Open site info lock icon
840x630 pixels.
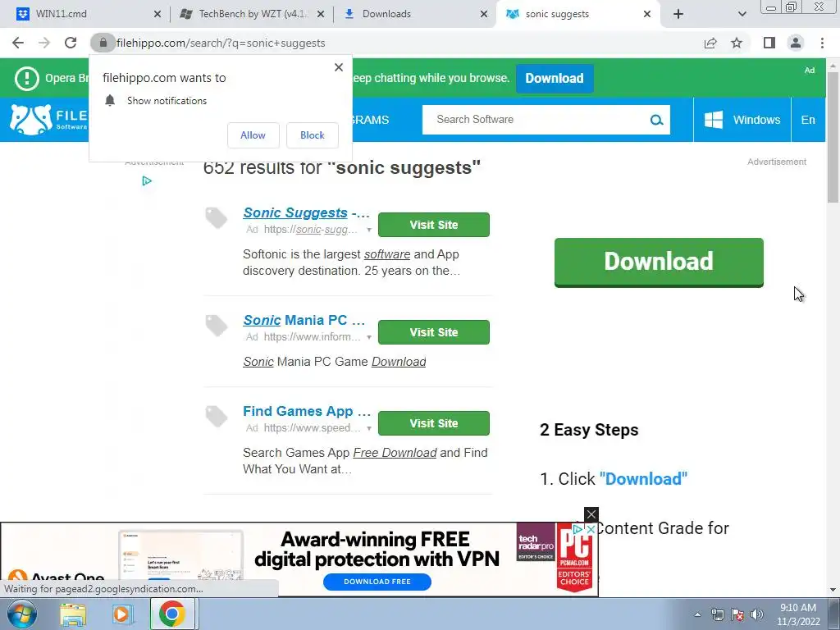point(103,43)
